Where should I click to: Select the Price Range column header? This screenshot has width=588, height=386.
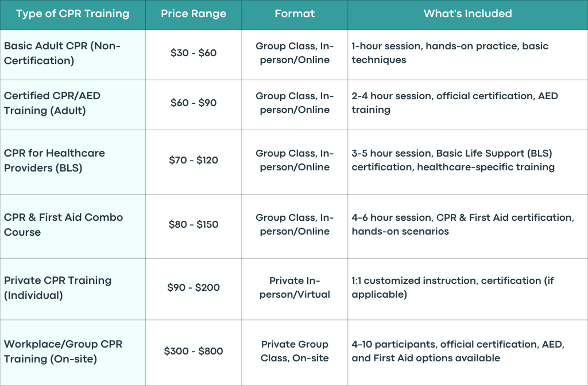[194, 14]
